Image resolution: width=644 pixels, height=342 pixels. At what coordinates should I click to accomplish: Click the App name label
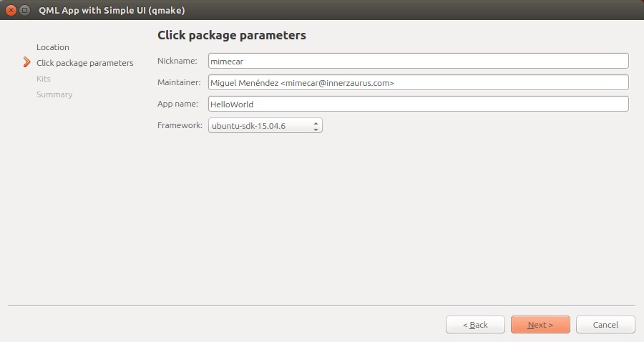(x=177, y=104)
